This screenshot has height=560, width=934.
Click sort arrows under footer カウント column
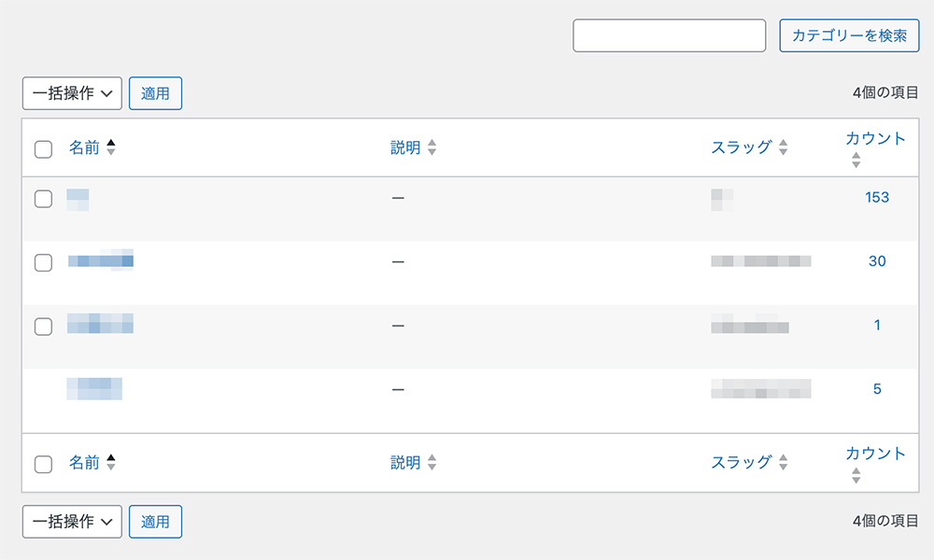pos(856,475)
